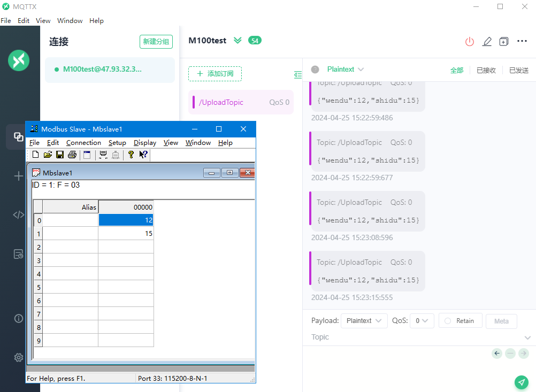Open the About info icon in sidebar
The height and width of the screenshot is (392, 536).
coord(19,319)
